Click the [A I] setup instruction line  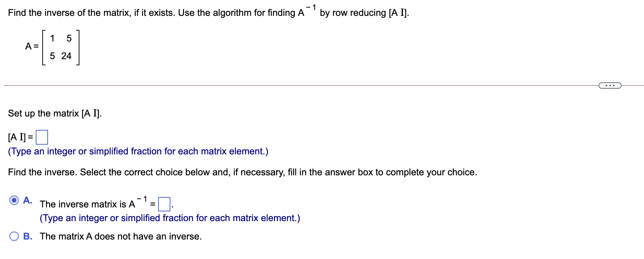click(55, 113)
